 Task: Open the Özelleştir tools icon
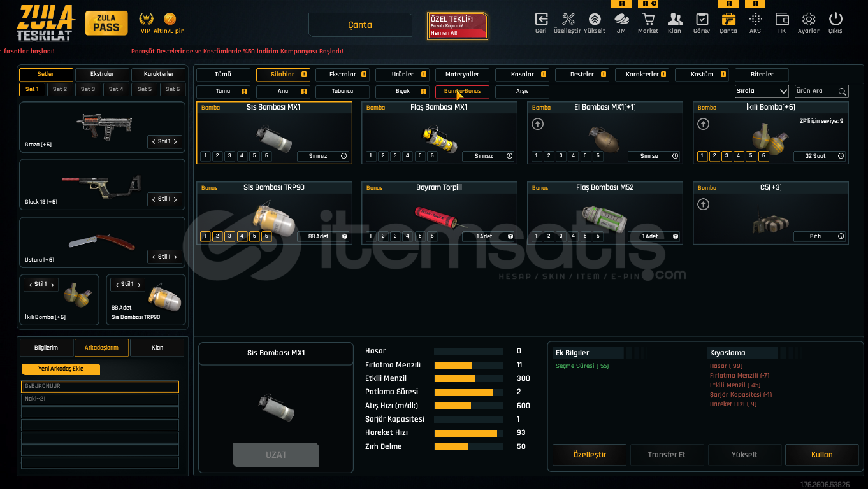coord(568,19)
